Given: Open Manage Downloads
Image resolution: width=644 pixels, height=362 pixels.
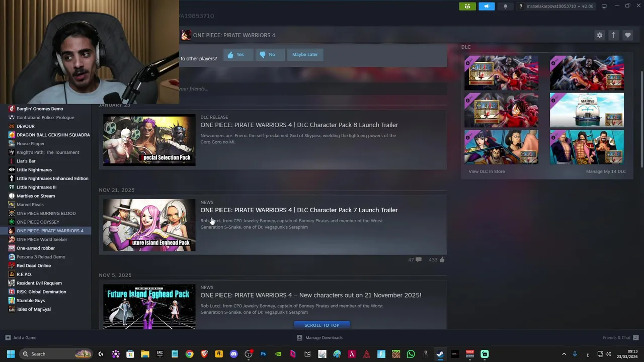Looking at the screenshot, I should 319,338.
